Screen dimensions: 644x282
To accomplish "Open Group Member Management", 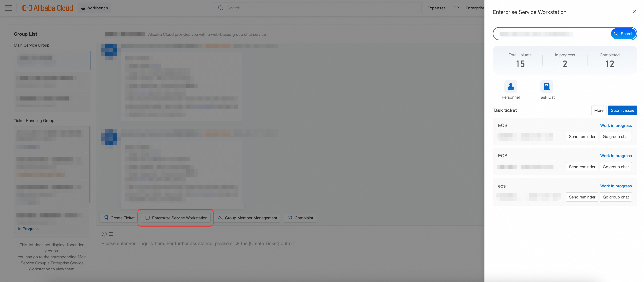I will pyautogui.click(x=247, y=218).
